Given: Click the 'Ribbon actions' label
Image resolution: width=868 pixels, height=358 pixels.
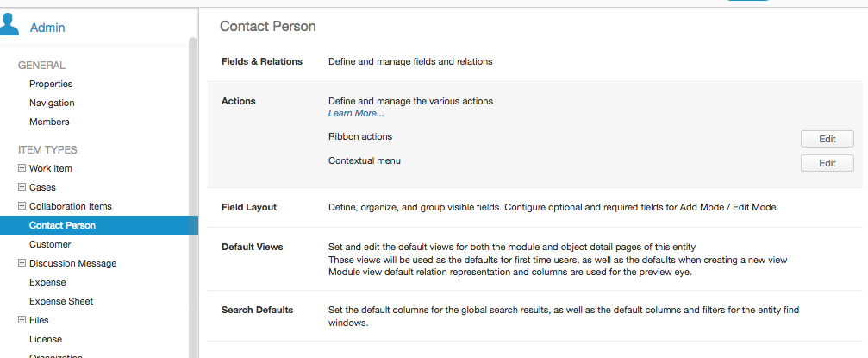Looking at the screenshot, I should click(359, 136).
